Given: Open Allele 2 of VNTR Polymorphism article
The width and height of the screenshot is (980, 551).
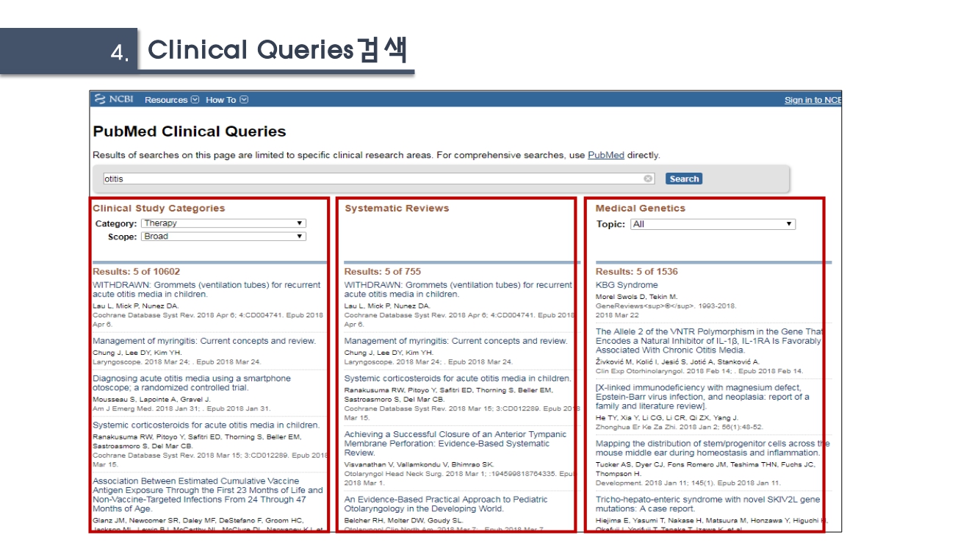Looking at the screenshot, I should (x=709, y=341).
